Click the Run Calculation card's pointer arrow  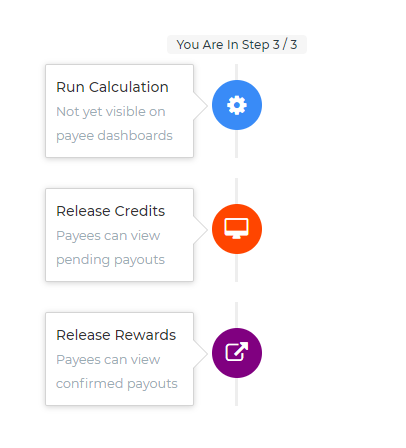pos(200,106)
